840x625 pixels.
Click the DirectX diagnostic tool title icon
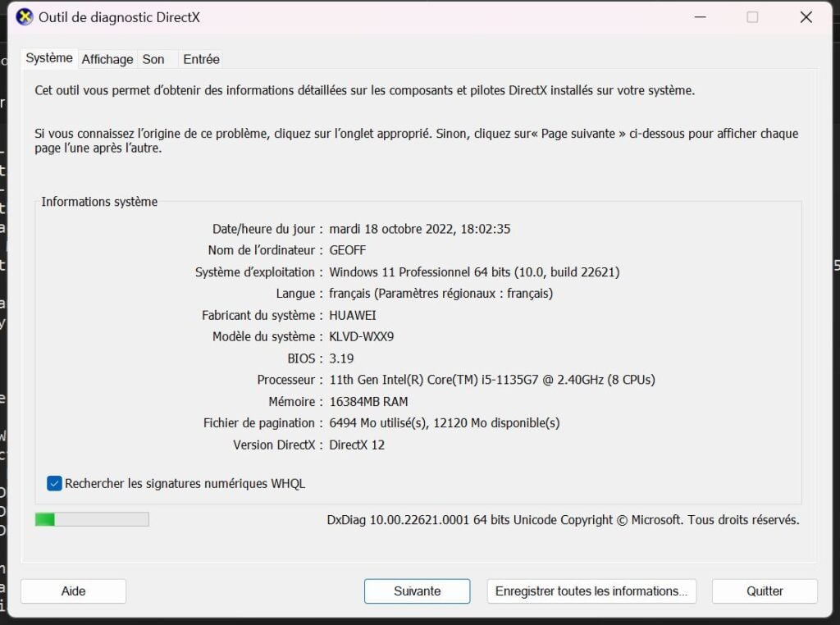pos(24,17)
